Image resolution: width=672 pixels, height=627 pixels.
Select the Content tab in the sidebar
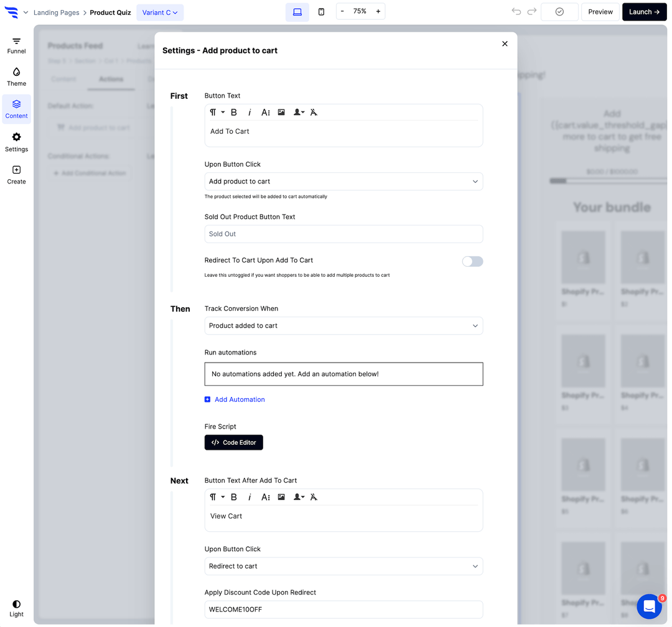point(16,108)
